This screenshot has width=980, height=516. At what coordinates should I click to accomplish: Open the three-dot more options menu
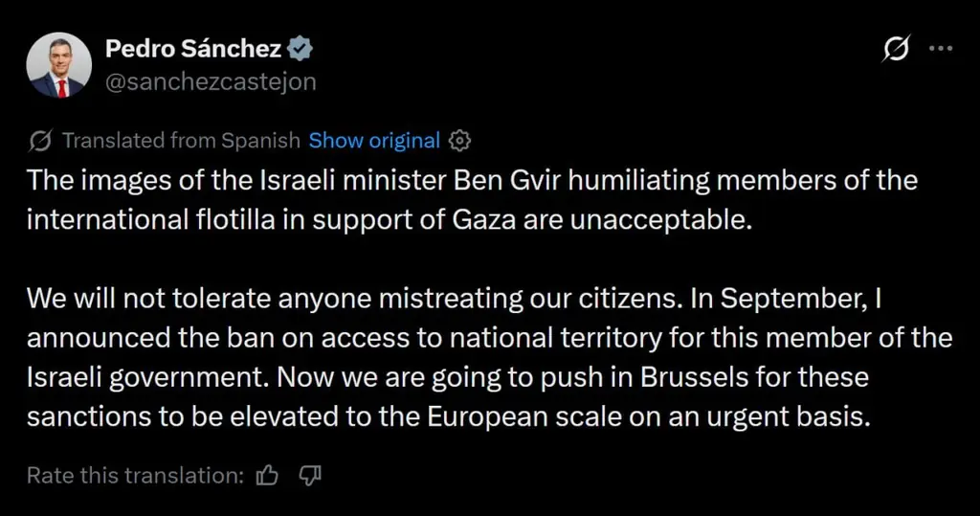click(941, 48)
